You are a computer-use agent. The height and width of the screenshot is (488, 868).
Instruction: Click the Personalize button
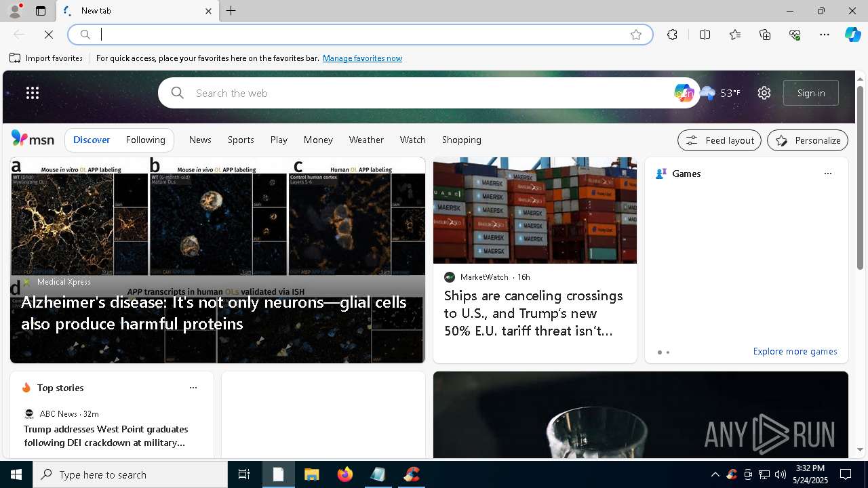(x=808, y=140)
